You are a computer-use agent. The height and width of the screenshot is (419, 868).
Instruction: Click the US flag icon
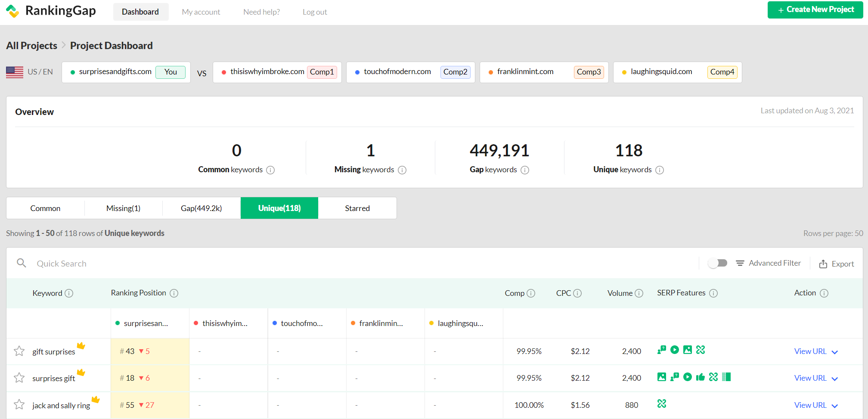point(15,72)
